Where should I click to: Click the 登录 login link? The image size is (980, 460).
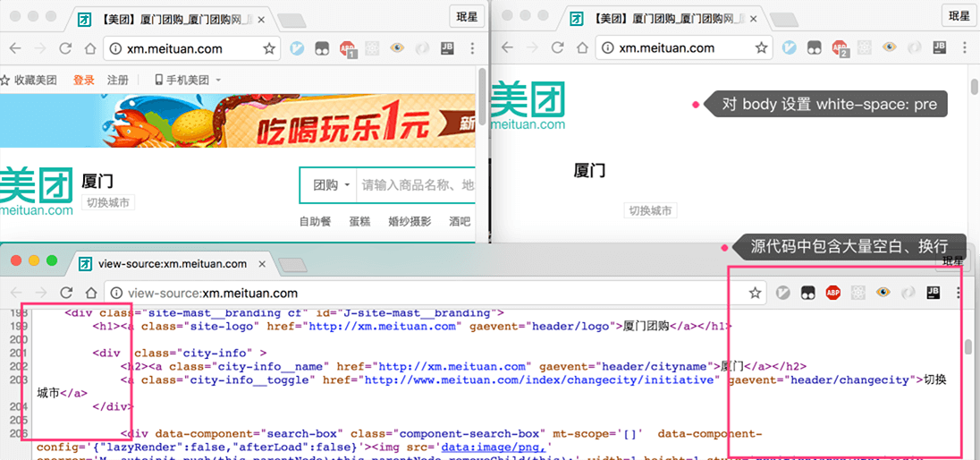pyautogui.click(x=84, y=81)
